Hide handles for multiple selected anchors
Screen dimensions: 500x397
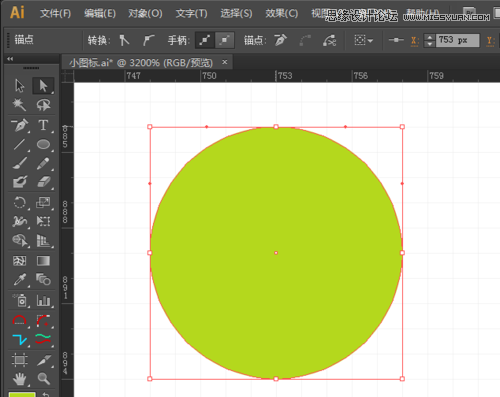pos(225,40)
